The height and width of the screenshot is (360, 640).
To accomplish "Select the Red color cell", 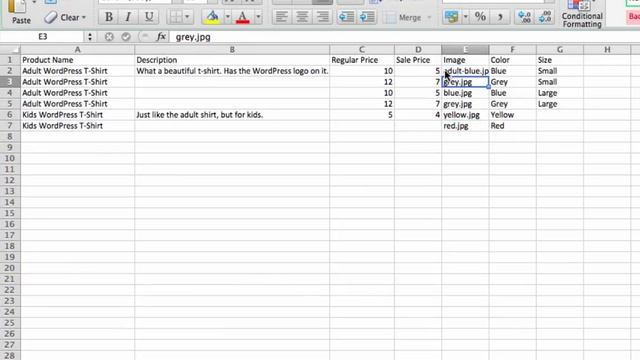I will point(512,126).
